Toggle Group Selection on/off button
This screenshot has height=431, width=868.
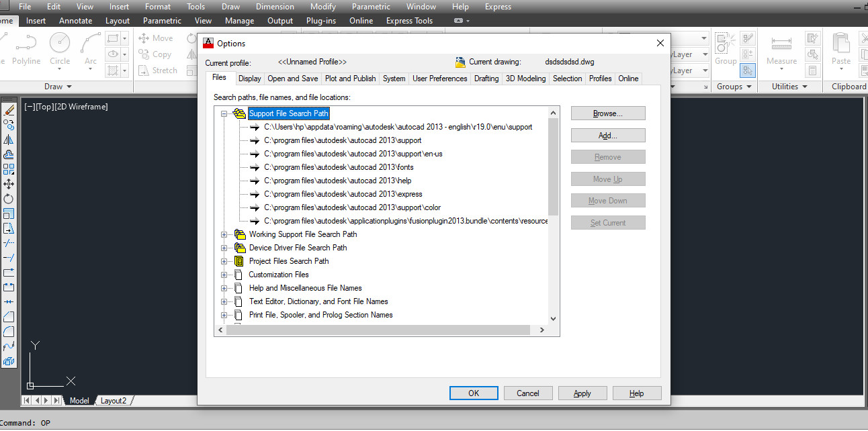[x=748, y=70]
